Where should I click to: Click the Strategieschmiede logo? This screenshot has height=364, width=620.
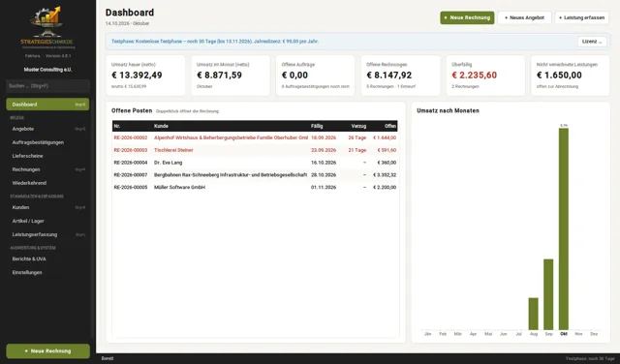point(47,27)
